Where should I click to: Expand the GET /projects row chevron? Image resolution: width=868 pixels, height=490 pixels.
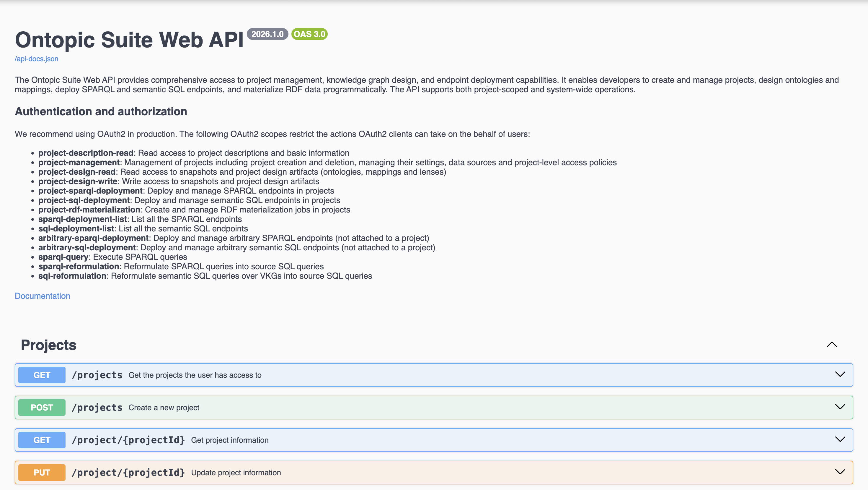tap(840, 374)
